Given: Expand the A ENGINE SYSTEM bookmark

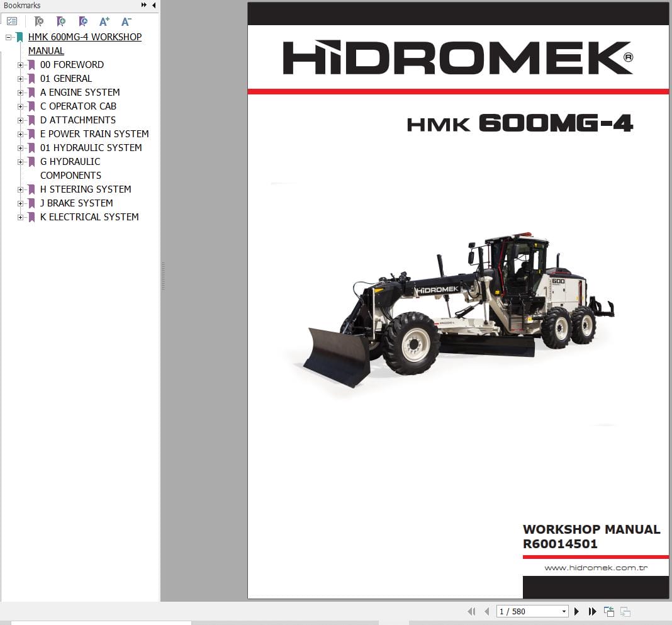Looking at the screenshot, I should click(x=20, y=93).
